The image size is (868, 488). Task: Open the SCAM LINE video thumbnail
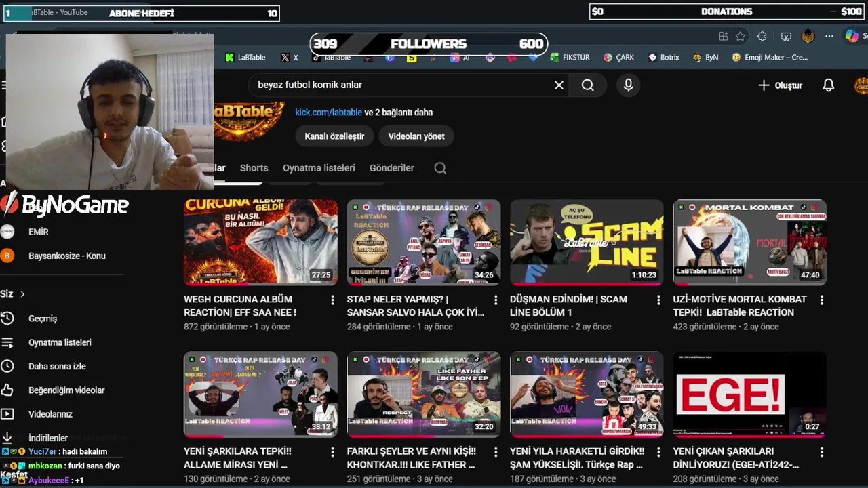pyautogui.click(x=587, y=242)
